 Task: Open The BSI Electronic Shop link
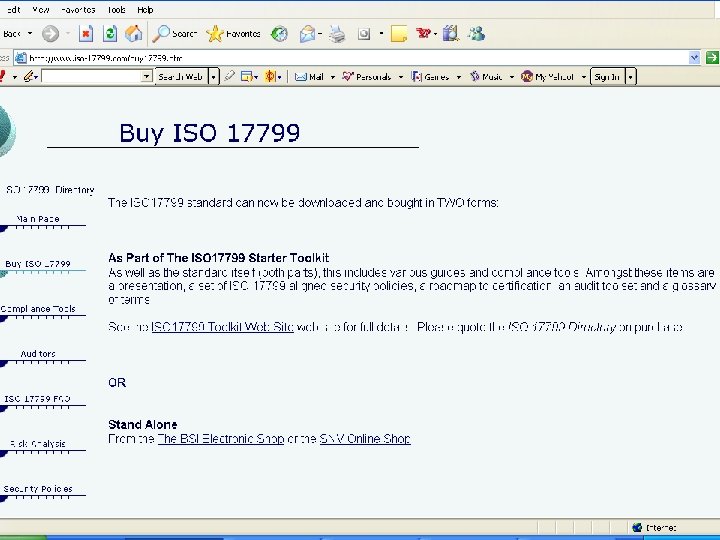point(220,439)
